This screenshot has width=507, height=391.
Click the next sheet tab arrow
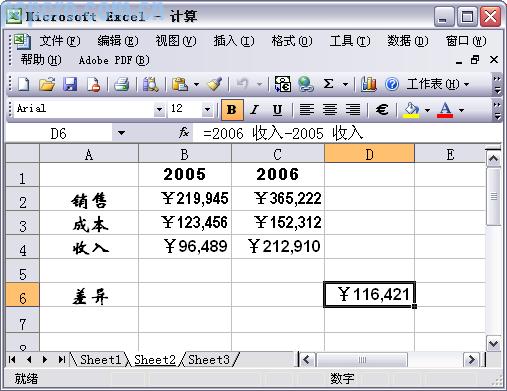tap(45, 360)
